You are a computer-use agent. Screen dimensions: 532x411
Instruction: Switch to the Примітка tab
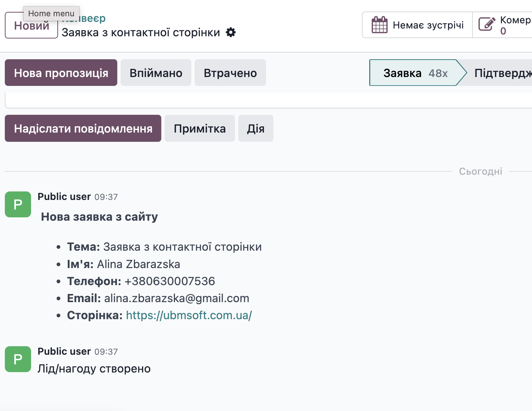200,128
